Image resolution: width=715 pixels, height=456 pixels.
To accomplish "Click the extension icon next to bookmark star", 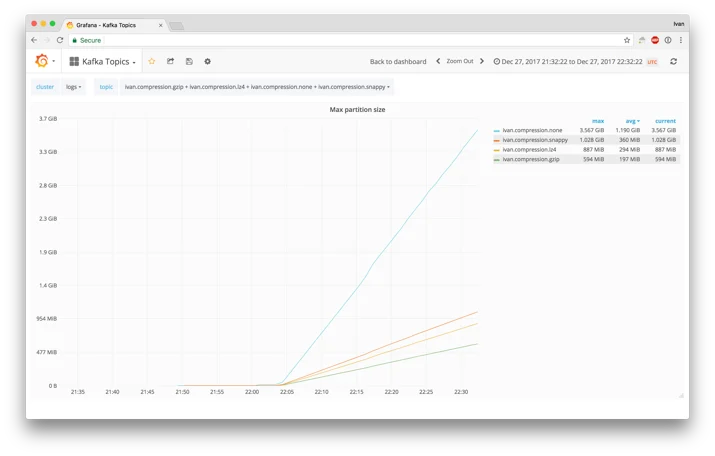I will click(x=642, y=40).
